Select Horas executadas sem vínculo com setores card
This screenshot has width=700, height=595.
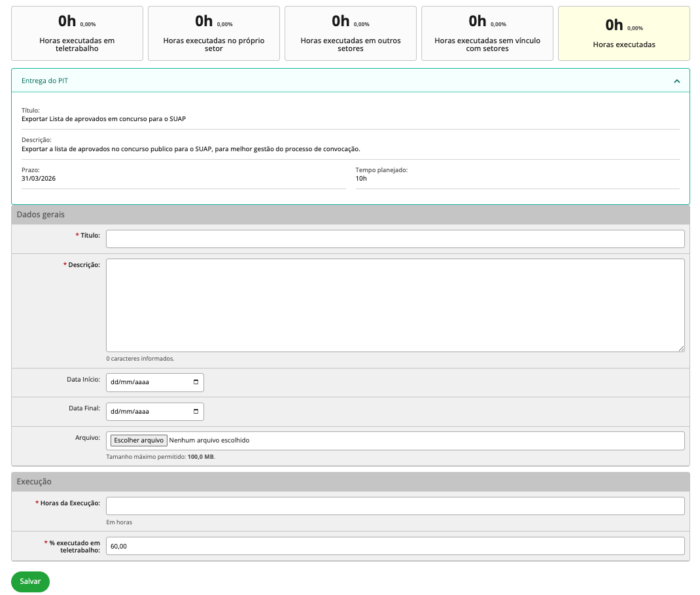click(x=487, y=33)
